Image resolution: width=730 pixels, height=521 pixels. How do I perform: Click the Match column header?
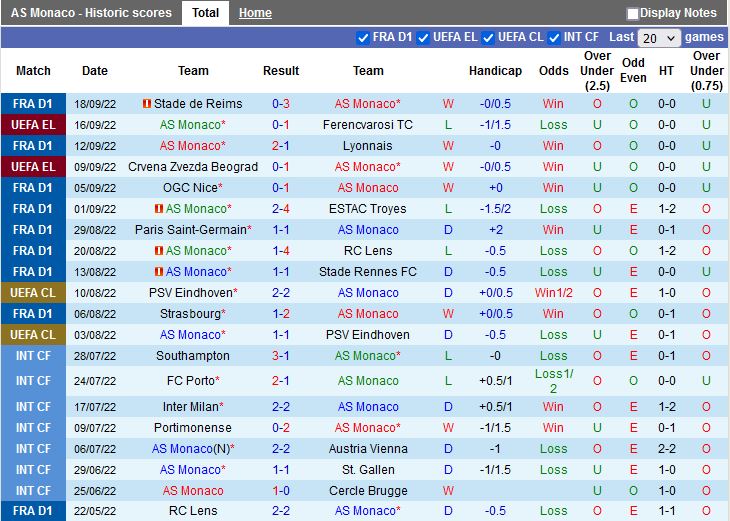(x=33, y=71)
